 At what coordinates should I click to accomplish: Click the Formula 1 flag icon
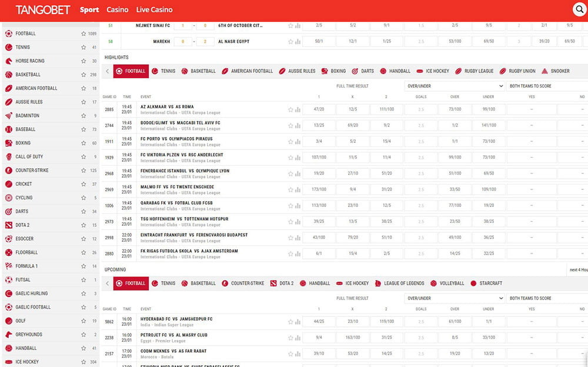pyautogui.click(x=9, y=266)
